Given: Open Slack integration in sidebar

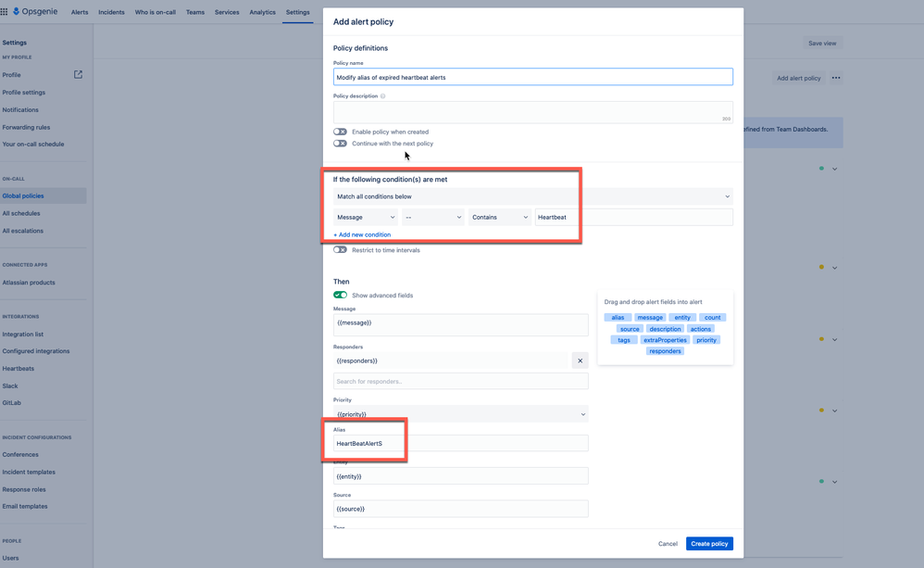Looking at the screenshot, I should pyautogui.click(x=10, y=385).
